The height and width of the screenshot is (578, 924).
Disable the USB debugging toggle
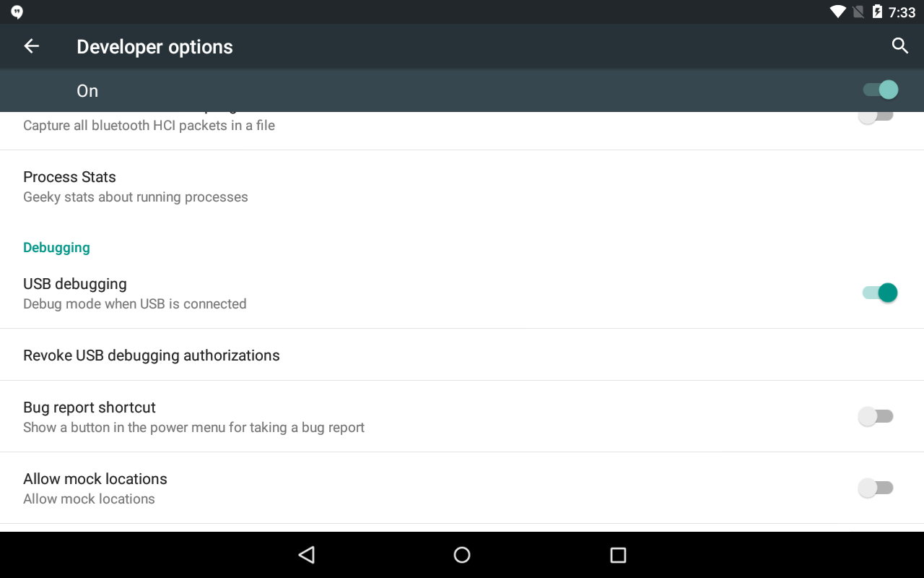[879, 293]
